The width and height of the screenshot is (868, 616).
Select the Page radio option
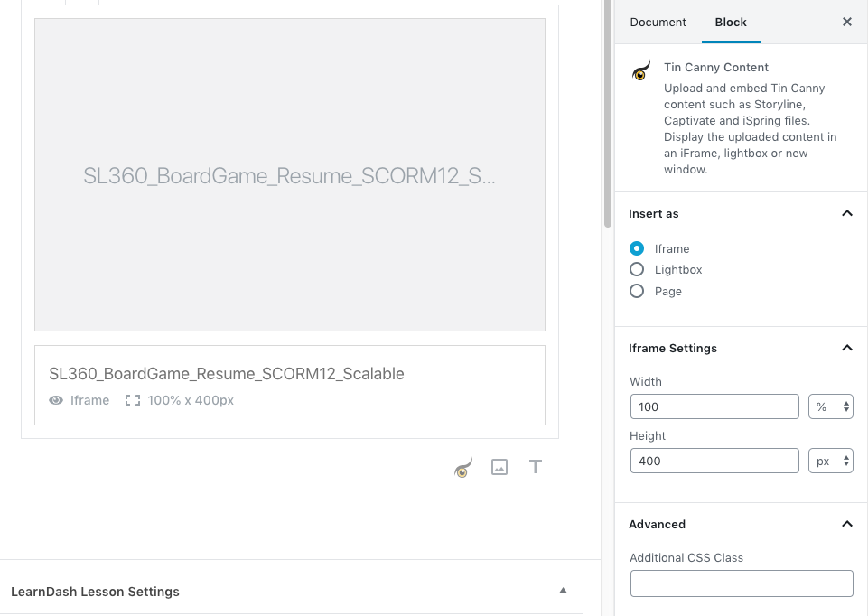(x=637, y=291)
